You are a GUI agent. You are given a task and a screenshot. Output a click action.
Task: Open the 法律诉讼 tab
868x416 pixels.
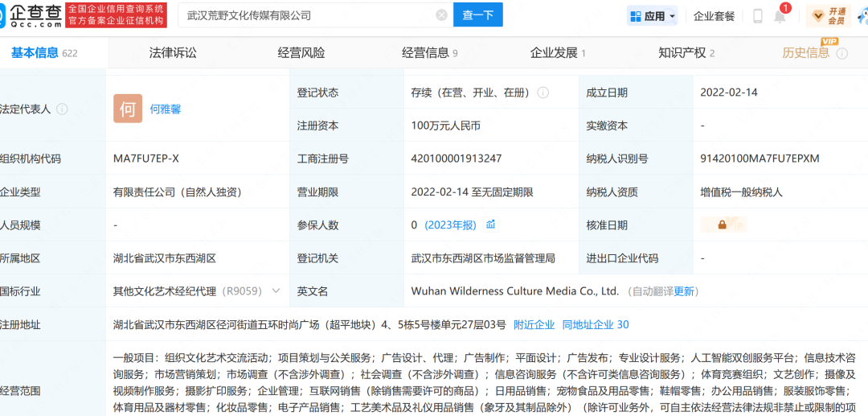tap(173, 53)
